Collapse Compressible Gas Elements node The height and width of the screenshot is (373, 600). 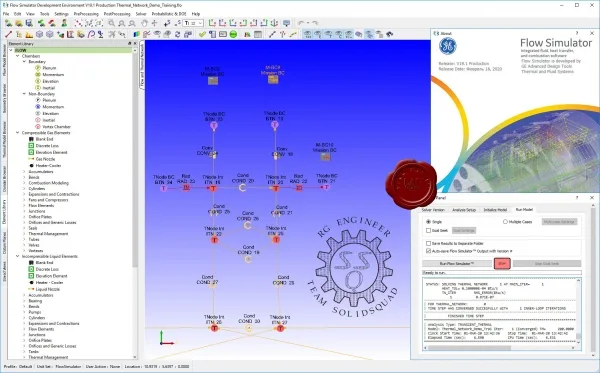coord(17,133)
